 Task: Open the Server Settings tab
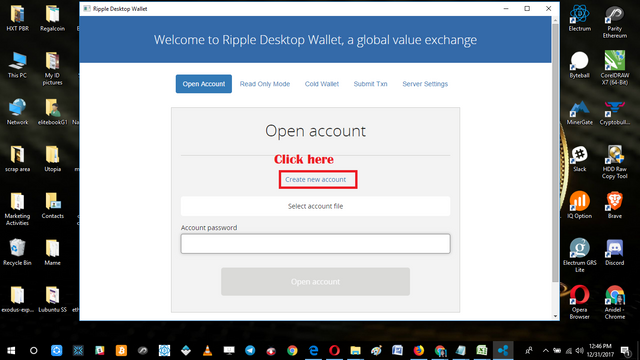coord(425,84)
